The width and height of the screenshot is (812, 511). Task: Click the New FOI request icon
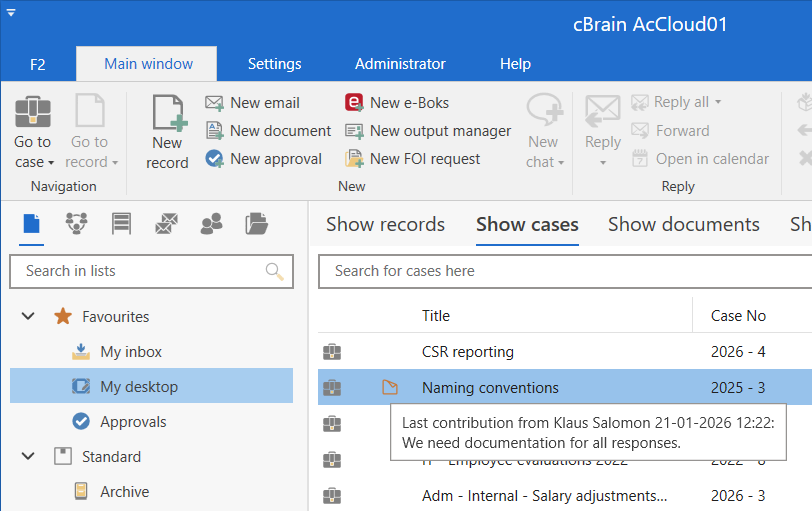pos(354,158)
